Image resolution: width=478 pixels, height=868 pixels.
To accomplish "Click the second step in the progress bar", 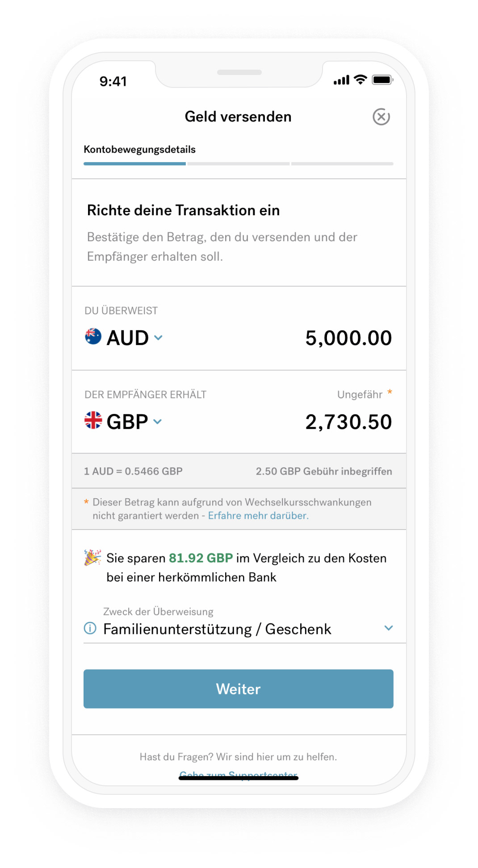I will point(238,163).
